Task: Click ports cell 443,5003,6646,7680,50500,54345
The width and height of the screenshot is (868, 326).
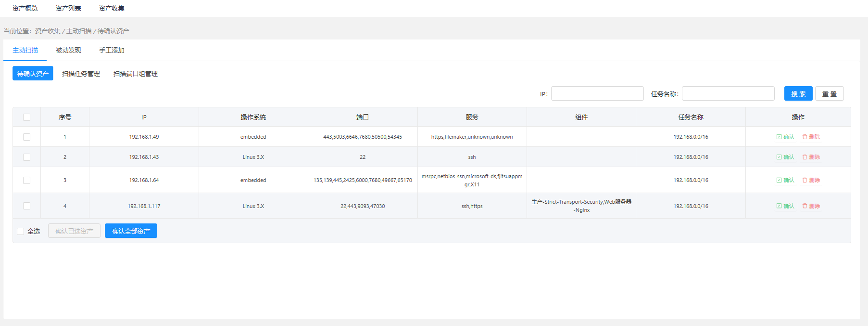Action: point(363,137)
